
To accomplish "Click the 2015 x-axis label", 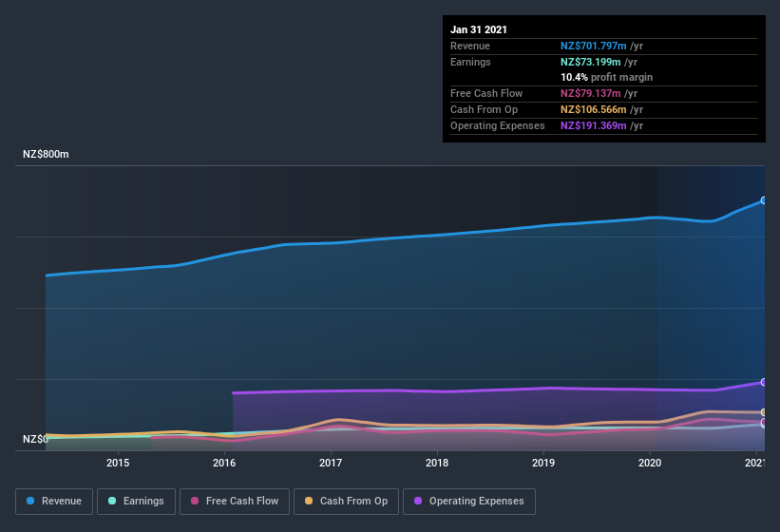I will (118, 463).
